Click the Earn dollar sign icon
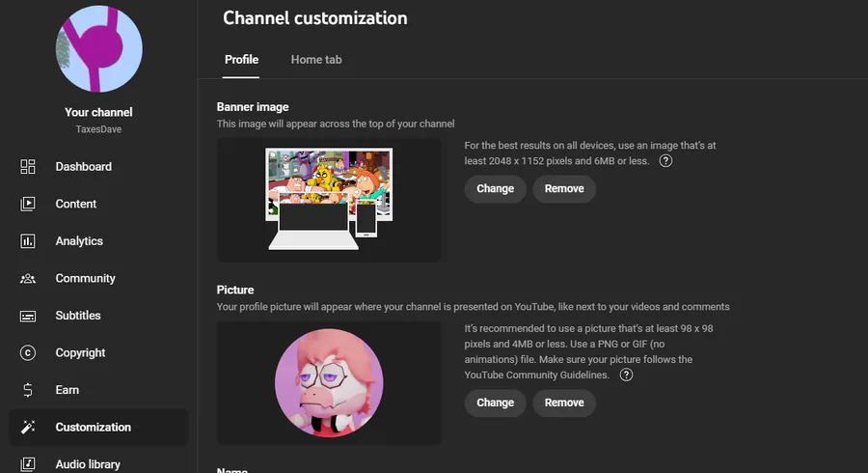Image resolution: width=868 pixels, height=473 pixels. [28, 390]
